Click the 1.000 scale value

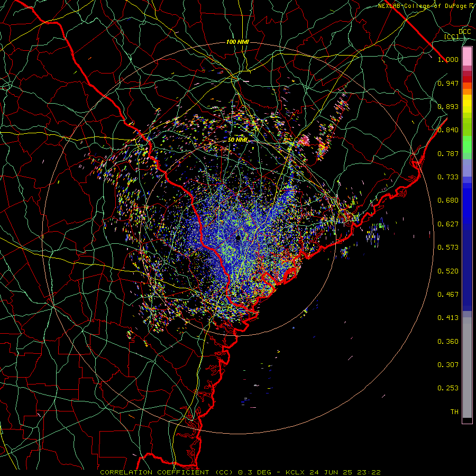(x=448, y=59)
